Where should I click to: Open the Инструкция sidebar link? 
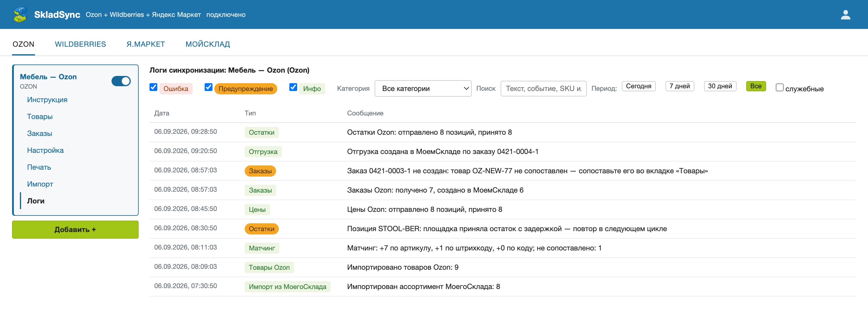(47, 100)
